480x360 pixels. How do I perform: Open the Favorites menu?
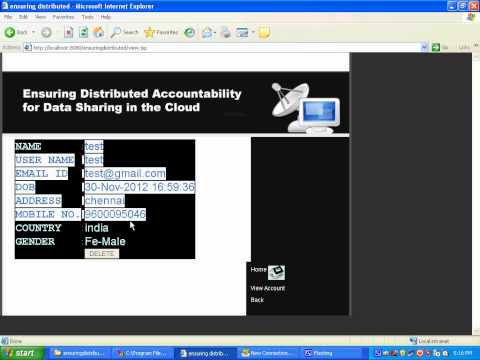point(63,17)
